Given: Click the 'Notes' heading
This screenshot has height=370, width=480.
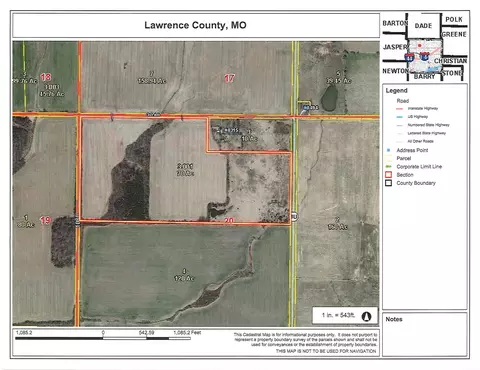Looking at the screenshot, I should pos(394,319).
